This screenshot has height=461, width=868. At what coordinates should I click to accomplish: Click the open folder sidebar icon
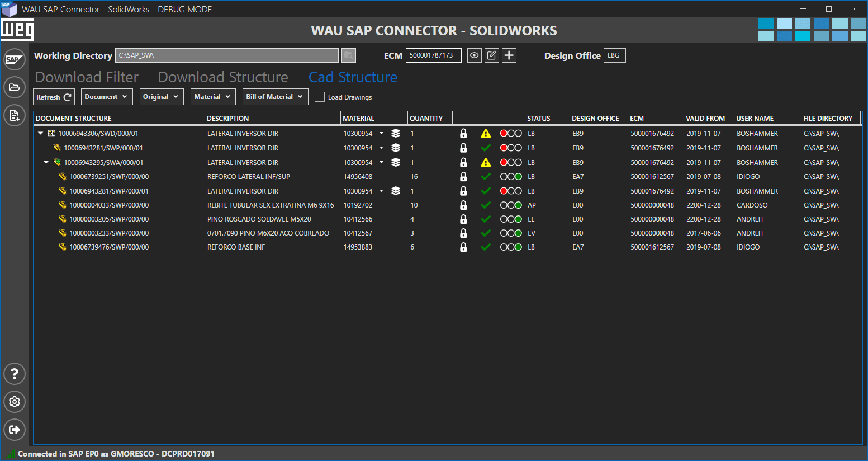[x=15, y=87]
